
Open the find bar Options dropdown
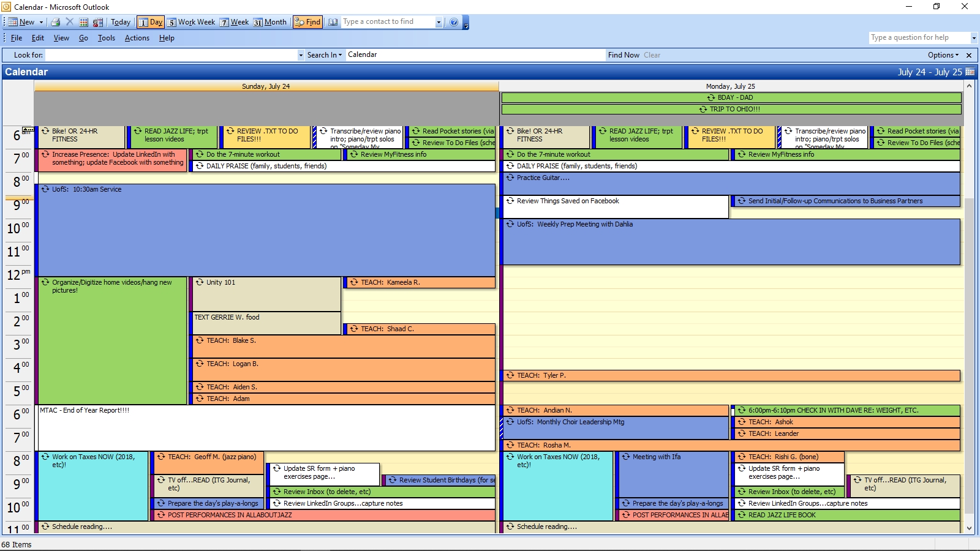[943, 55]
